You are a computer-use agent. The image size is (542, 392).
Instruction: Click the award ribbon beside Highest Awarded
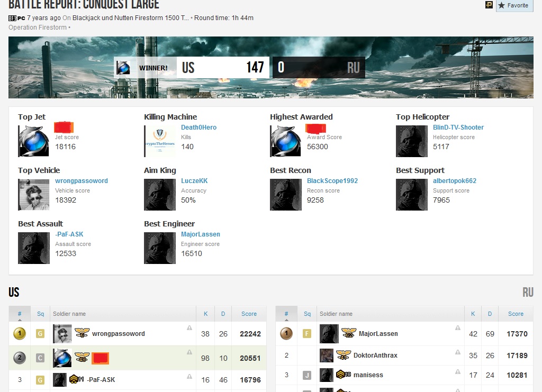click(316, 128)
